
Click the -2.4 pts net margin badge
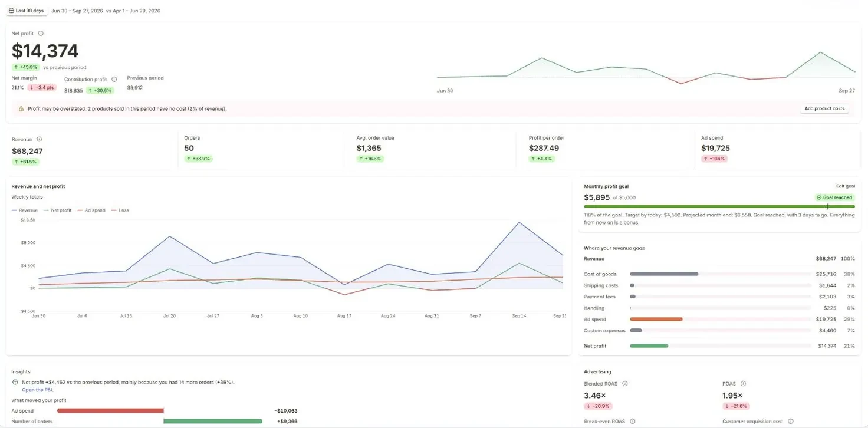tap(42, 88)
